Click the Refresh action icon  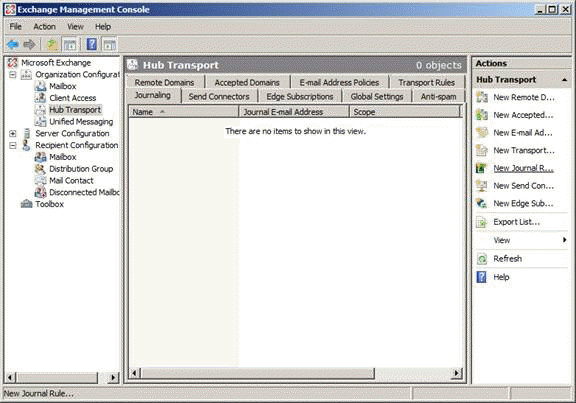482,259
